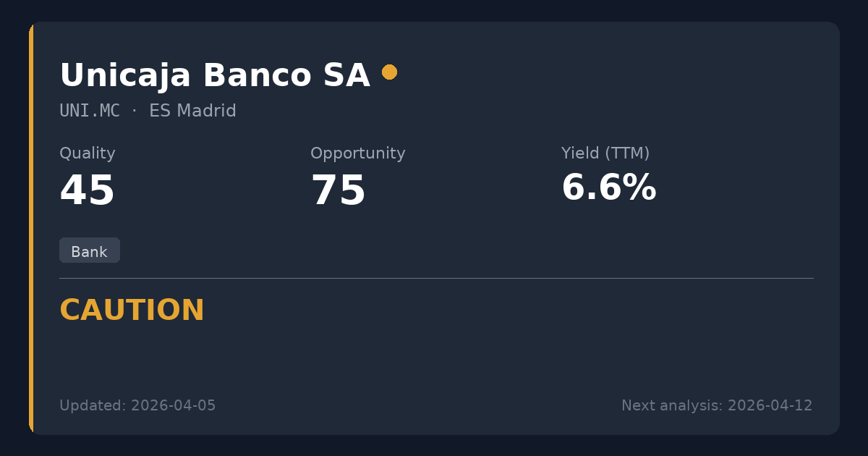
Task: Click the Bank sector tag
Action: click(89, 251)
